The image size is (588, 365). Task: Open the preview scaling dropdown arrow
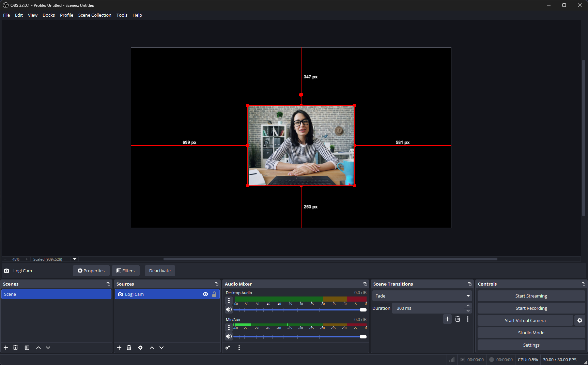75,259
